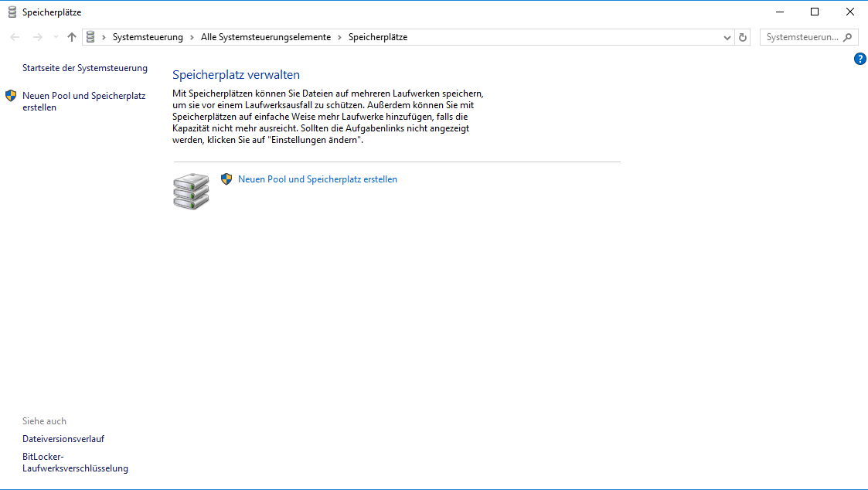
Task: Expand the chevron after Alle Systemsteuerungselemente
Action: [339, 37]
